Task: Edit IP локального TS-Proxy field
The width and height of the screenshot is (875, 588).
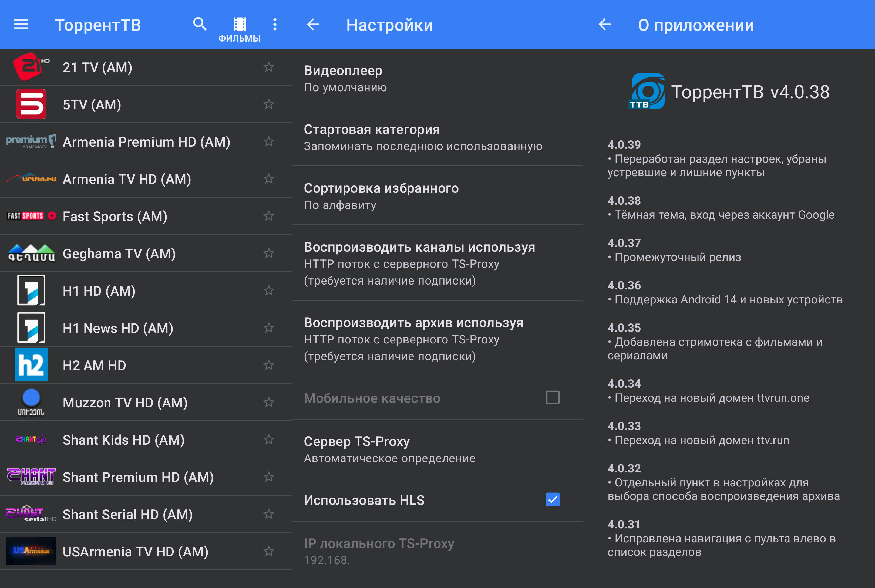Action: [437, 551]
